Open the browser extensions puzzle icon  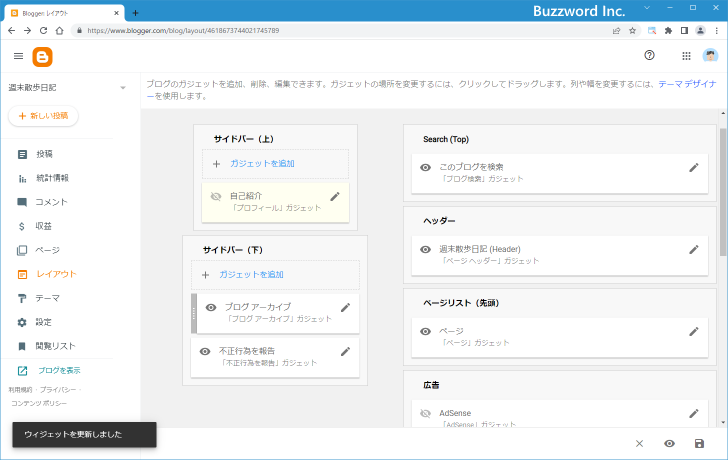(669, 31)
